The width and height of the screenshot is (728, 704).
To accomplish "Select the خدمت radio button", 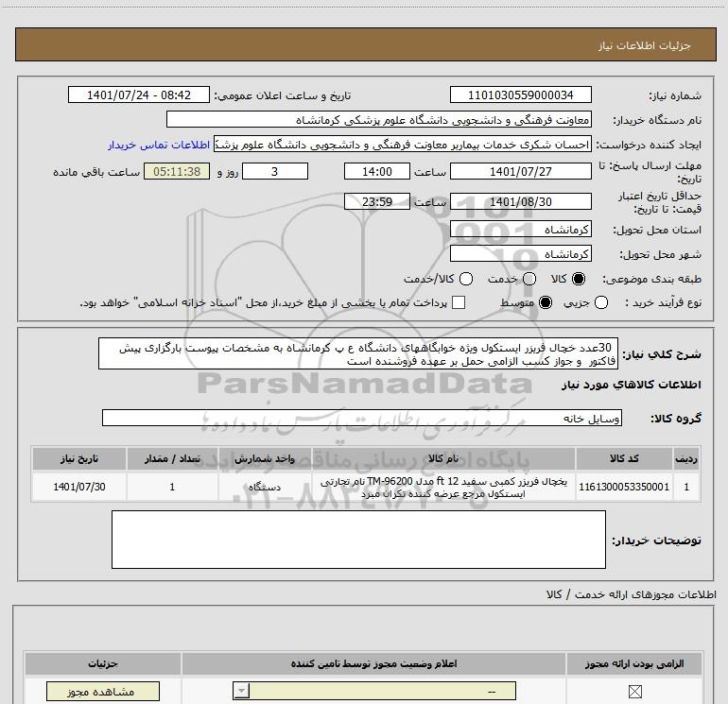I will 529,279.
